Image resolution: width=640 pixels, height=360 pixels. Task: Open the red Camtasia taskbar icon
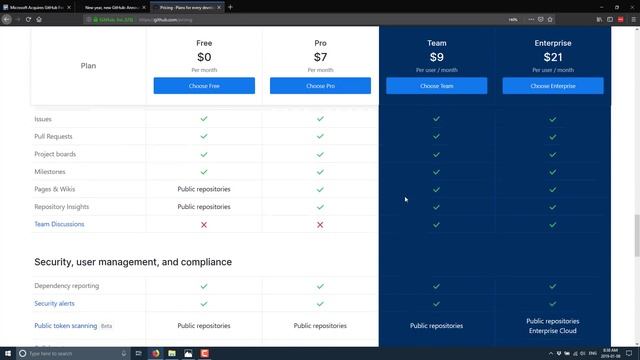pos(204,353)
